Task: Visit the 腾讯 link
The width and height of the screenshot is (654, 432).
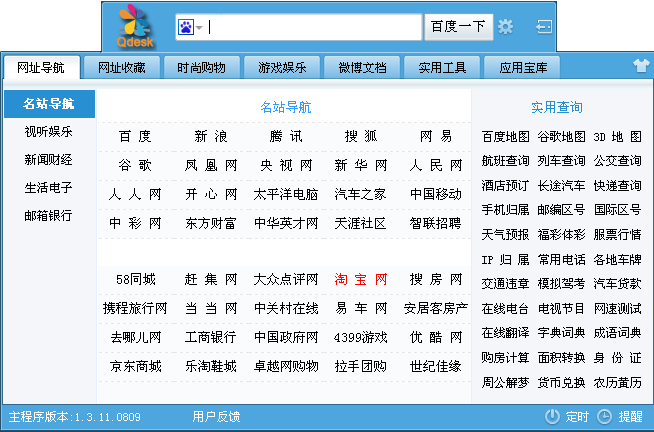Action: [285, 136]
